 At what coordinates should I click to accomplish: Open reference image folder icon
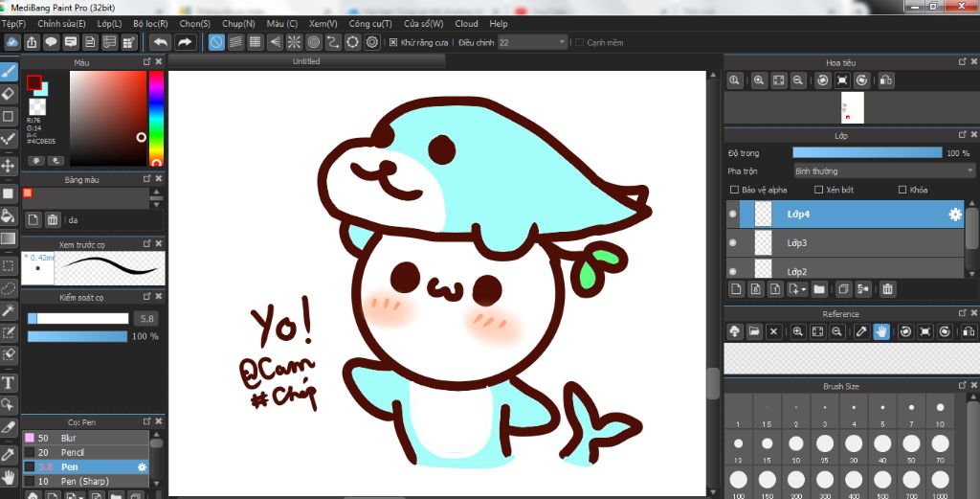tap(754, 331)
